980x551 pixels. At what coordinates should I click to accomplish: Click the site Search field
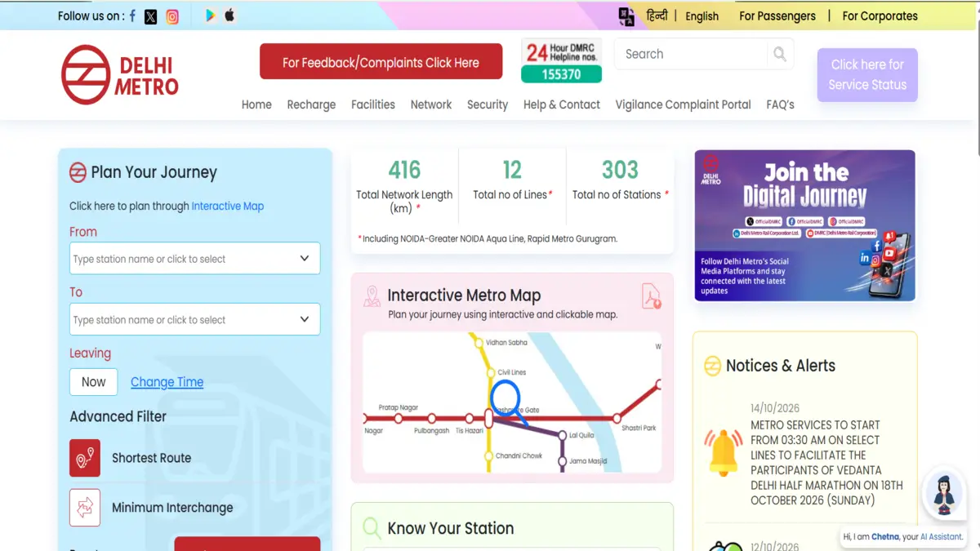tap(692, 54)
